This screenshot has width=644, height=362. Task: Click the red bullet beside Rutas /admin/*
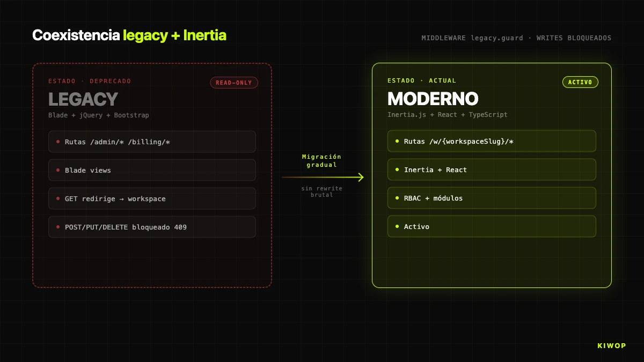point(58,142)
